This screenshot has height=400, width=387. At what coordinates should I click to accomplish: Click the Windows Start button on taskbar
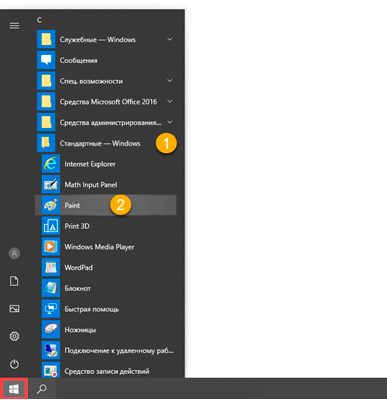pos(14,388)
